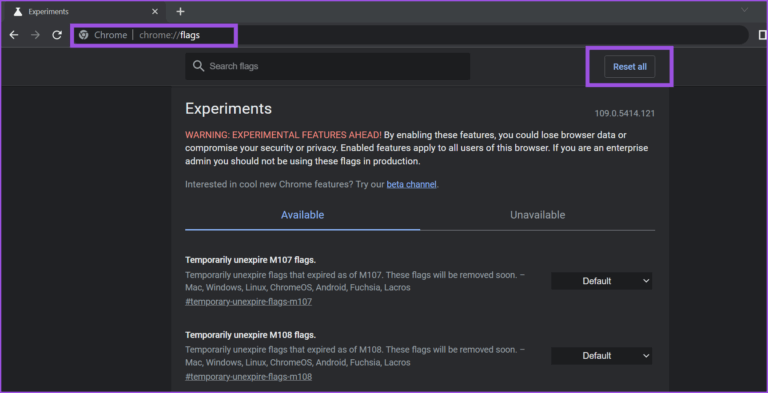Click the red WARNING: EXPERIMENTAL FEATURES AHEAD! text

[284, 135]
